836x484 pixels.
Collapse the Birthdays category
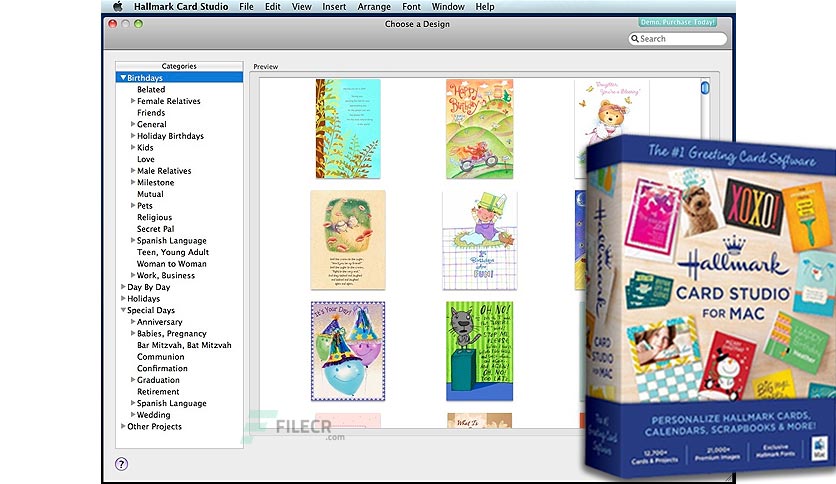123,77
